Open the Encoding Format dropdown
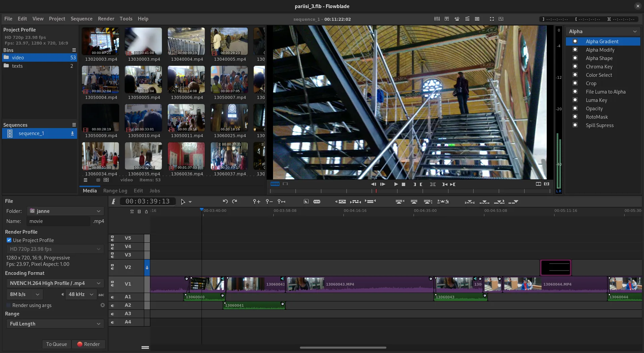644x353 pixels. (x=55, y=283)
